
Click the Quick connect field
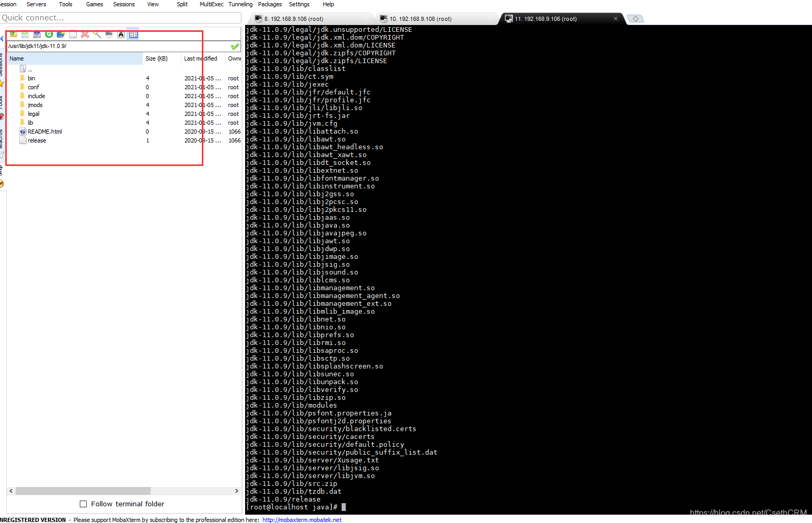(120, 17)
